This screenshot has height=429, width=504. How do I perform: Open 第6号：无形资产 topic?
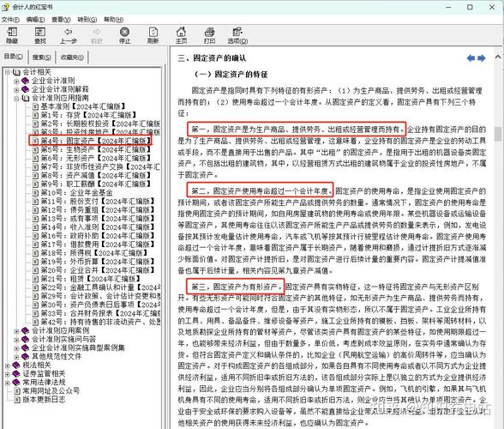95,159
